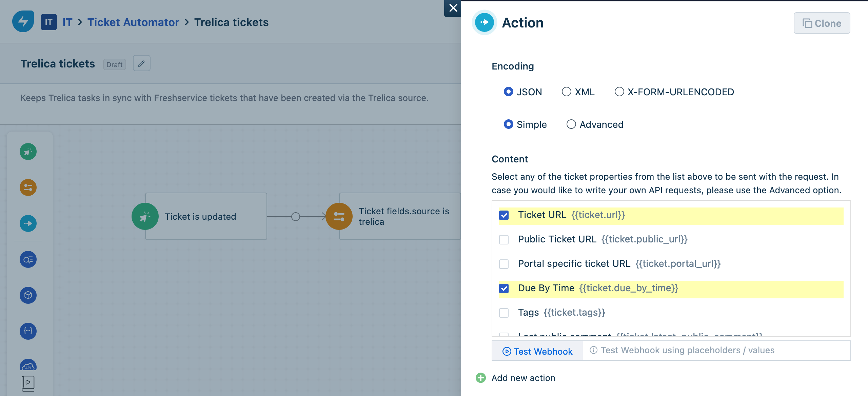Select the blue action arrow icon in sidebar
The image size is (868, 396).
coord(28,223)
